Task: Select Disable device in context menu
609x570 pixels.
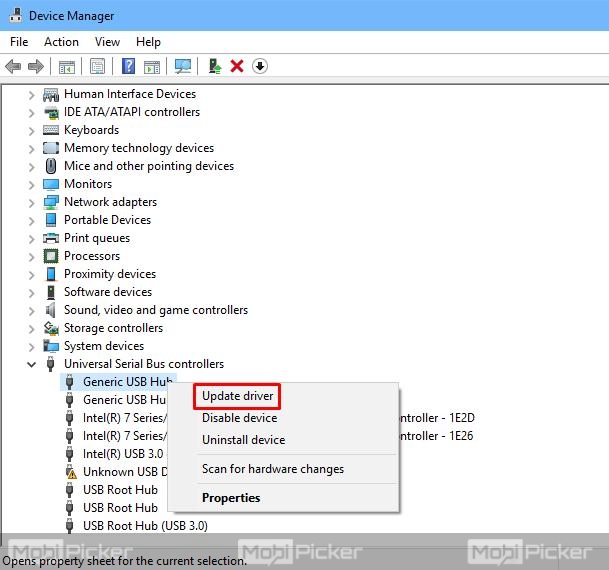Action: pyautogui.click(x=239, y=418)
